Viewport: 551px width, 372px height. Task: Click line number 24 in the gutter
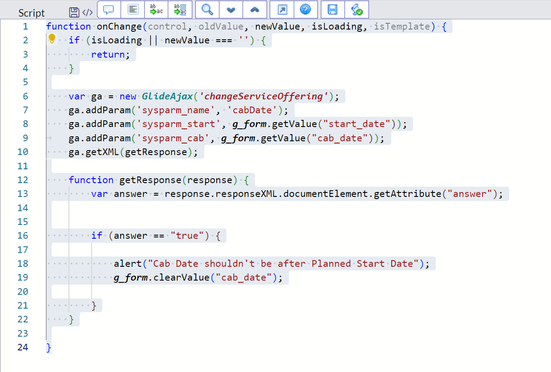(x=23, y=347)
